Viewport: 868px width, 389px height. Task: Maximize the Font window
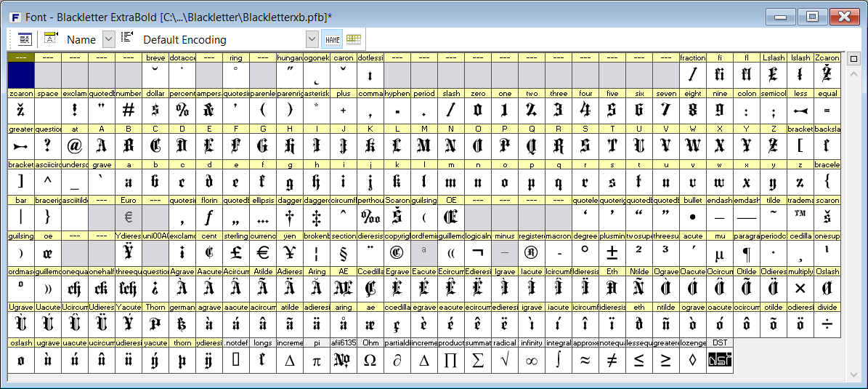(x=813, y=17)
